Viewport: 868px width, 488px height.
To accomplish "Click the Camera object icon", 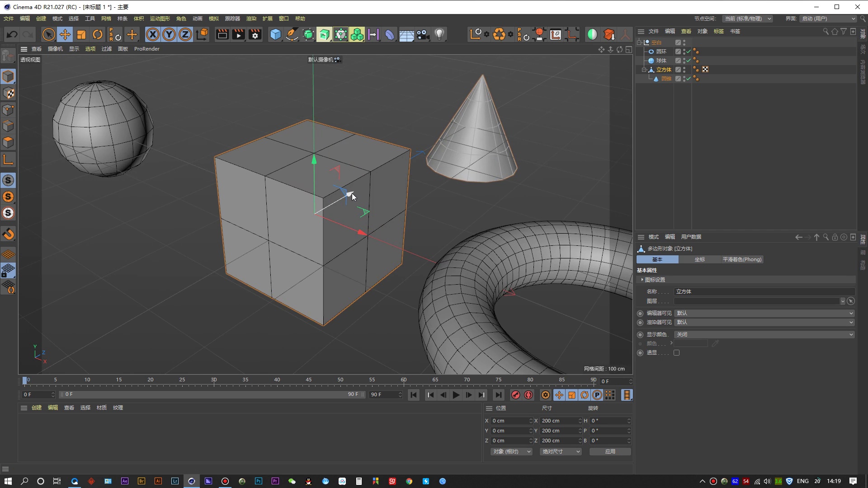I will 423,34.
